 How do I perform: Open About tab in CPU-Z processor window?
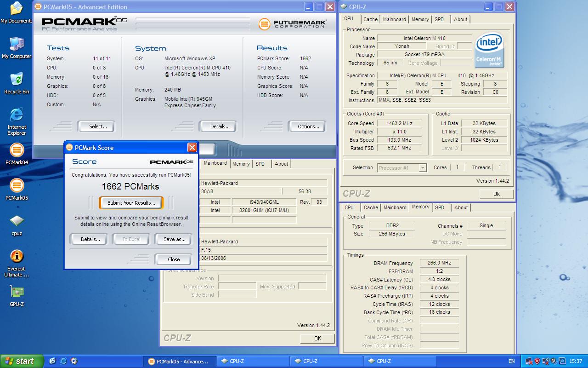460,19
